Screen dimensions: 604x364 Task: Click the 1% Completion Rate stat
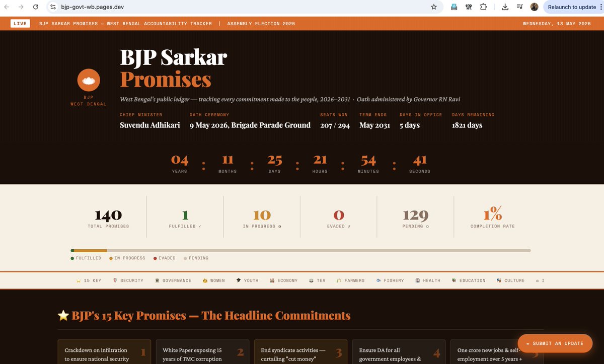click(x=493, y=216)
